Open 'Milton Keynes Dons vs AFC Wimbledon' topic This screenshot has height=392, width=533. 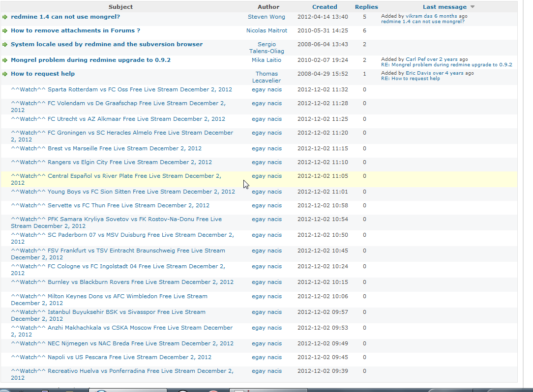point(109,300)
